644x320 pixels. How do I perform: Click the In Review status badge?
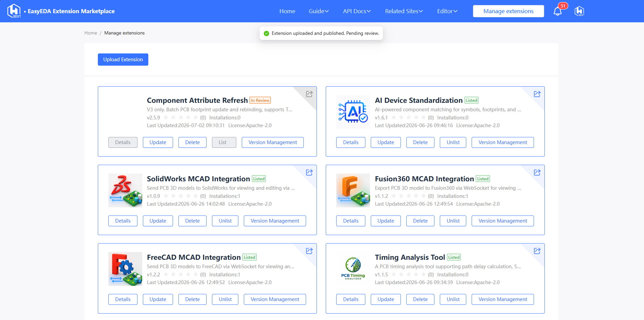[260, 100]
